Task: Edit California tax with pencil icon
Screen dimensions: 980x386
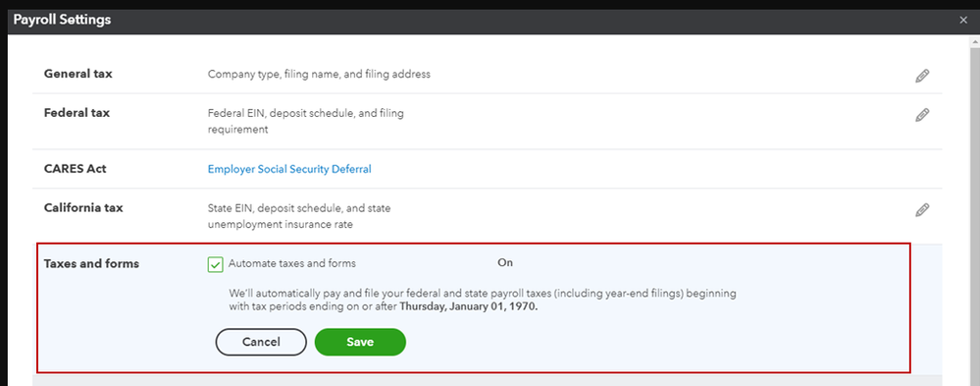Action: pos(922,209)
